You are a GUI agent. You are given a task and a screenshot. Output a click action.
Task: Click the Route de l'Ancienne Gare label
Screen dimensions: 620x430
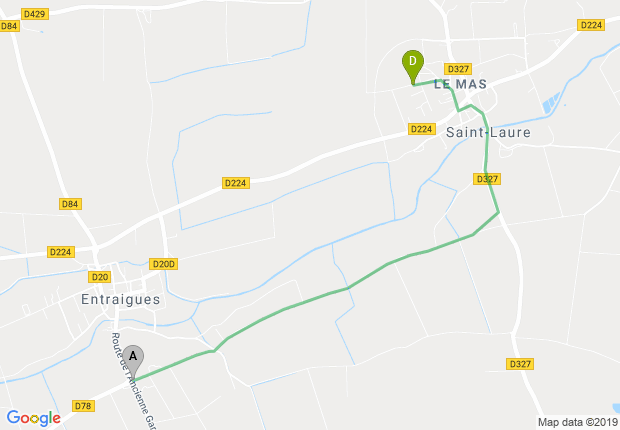pos(133,381)
